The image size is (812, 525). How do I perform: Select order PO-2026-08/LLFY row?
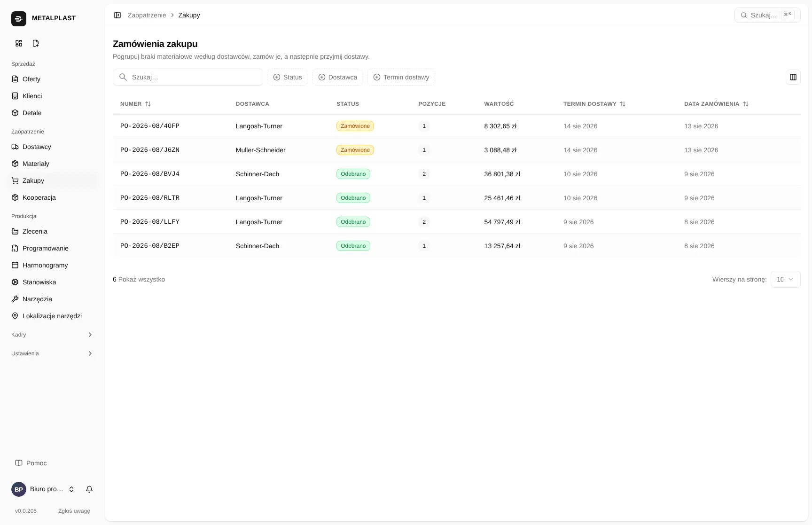(x=457, y=222)
